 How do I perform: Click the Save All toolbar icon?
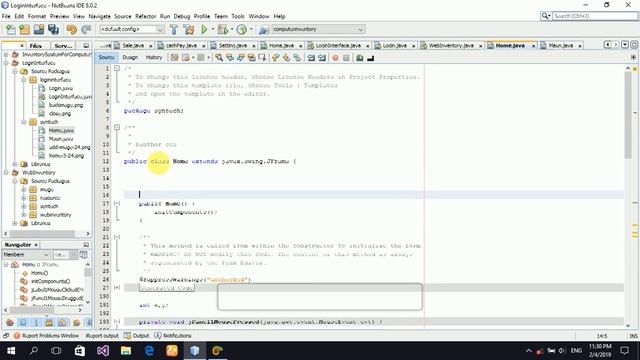click(53, 29)
